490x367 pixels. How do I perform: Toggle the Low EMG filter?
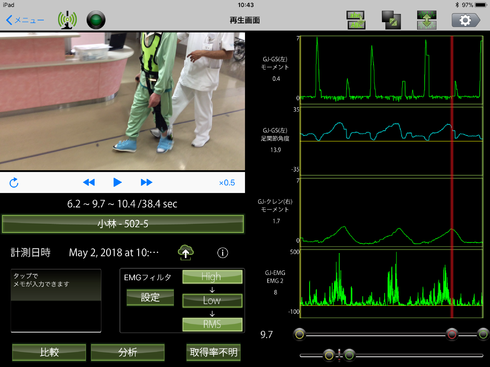pos(212,300)
